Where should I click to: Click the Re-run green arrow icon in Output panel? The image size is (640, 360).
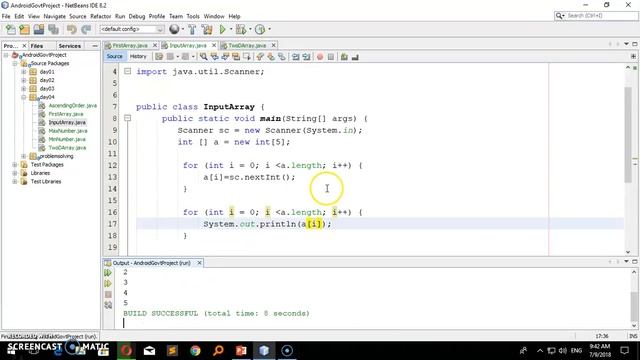coord(108,273)
